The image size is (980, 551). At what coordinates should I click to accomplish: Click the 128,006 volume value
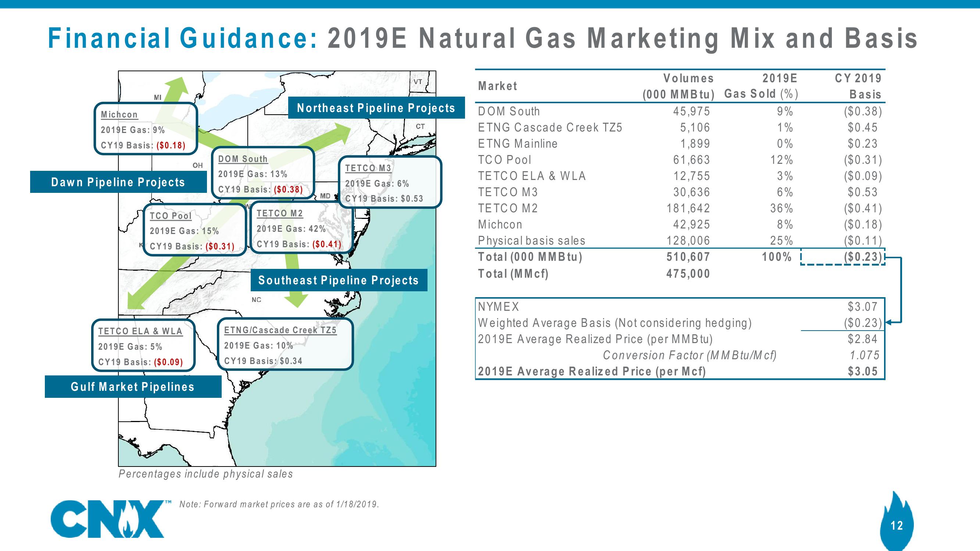coord(688,240)
